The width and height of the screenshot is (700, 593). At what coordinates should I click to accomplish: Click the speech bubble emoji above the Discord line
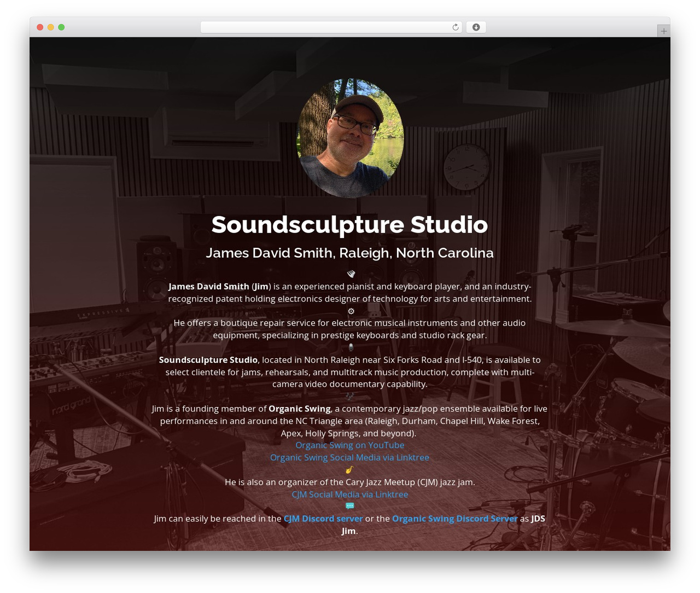click(x=350, y=506)
